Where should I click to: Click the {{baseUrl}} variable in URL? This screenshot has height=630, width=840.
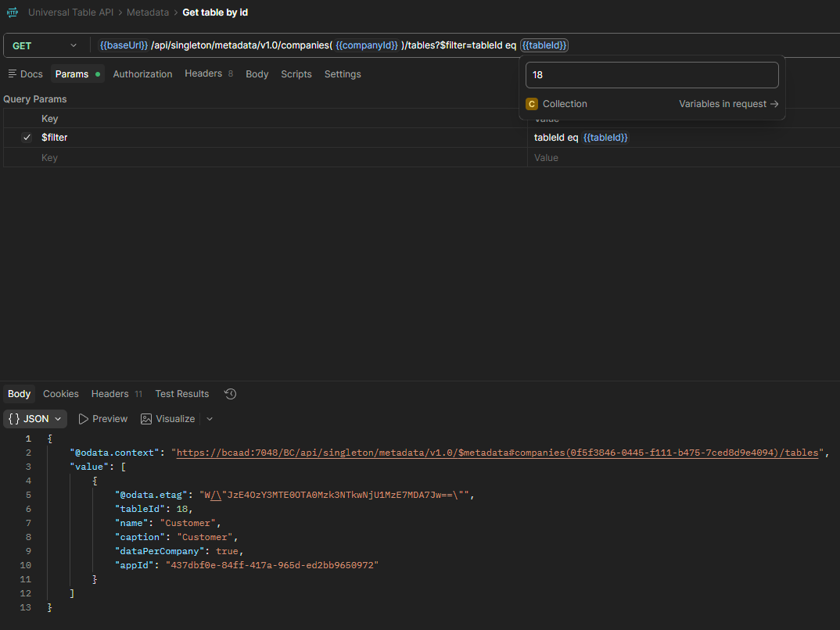(124, 45)
